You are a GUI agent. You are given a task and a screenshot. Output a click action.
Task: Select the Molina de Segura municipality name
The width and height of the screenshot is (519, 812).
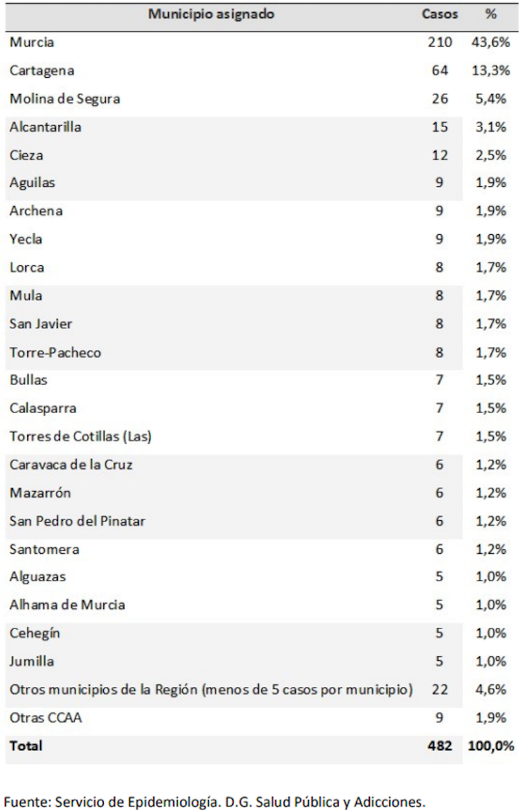tap(65, 99)
